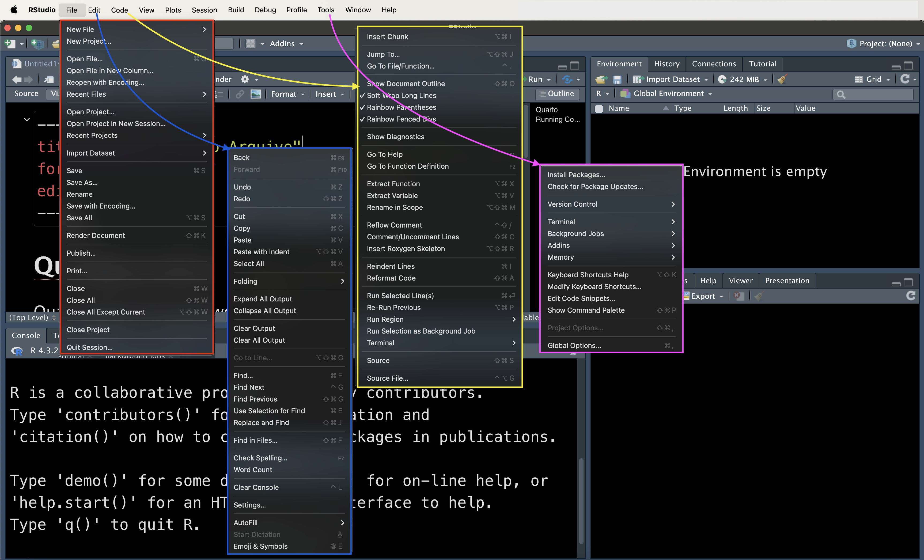Click the Environment clear objects broom icon
This screenshot has height=560, width=924.
[x=782, y=79]
